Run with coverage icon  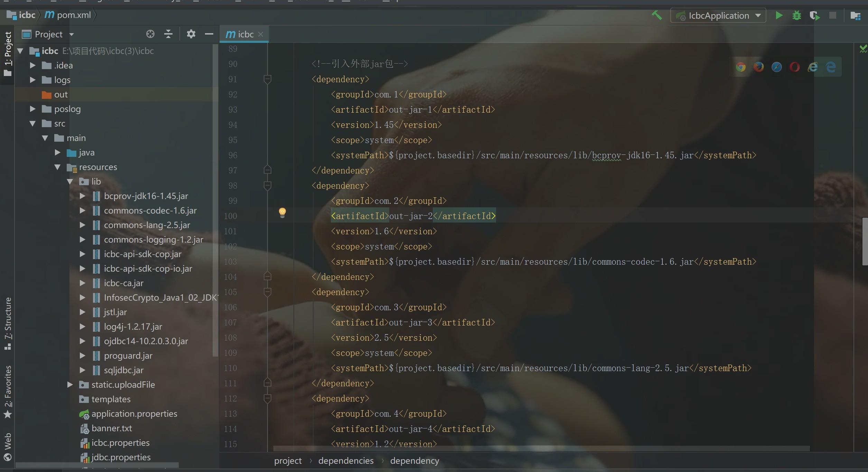pos(814,16)
